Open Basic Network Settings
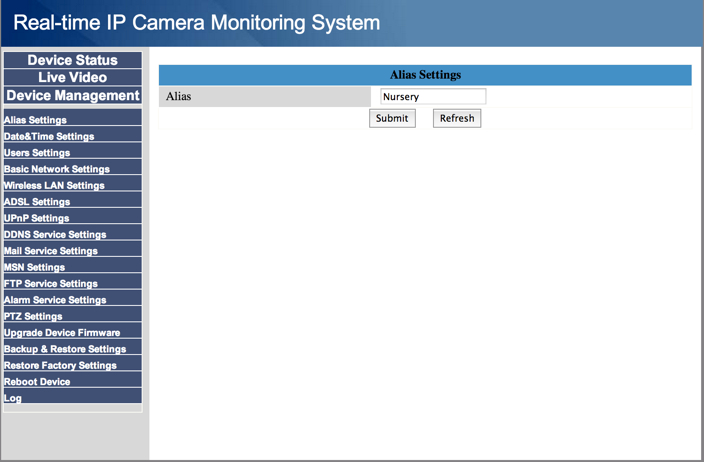The width and height of the screenshot is (704, 462). coord(72,167)
